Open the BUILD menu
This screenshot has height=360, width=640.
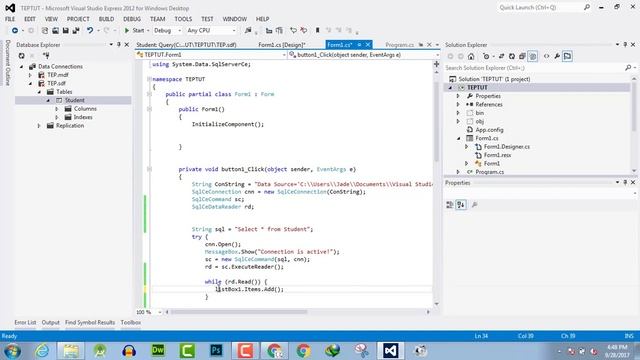[x=107, y=19]
